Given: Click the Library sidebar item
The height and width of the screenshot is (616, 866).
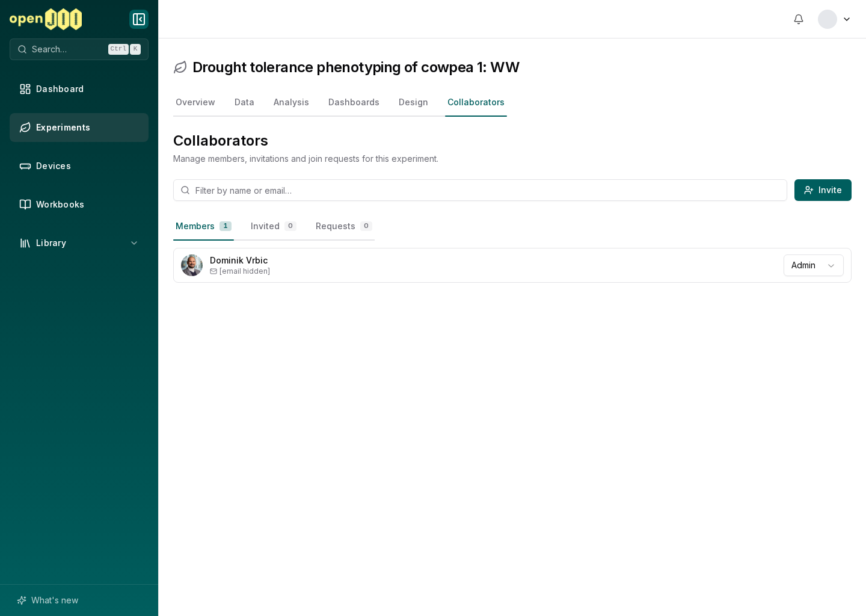Looking at the screenshot, I should [79, 243].
